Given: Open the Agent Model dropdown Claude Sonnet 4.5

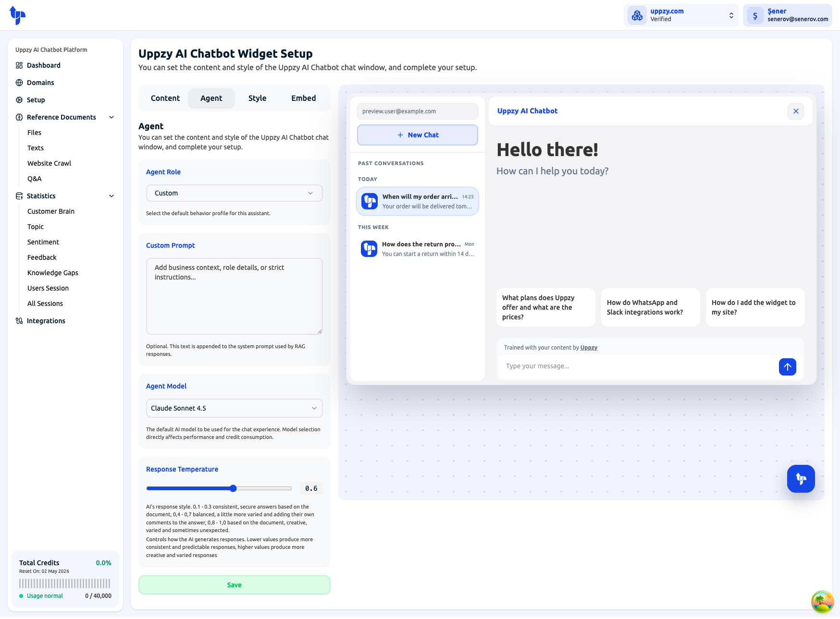Looking at the screenshot, I should pyautogui.click(x=235, y=408).
